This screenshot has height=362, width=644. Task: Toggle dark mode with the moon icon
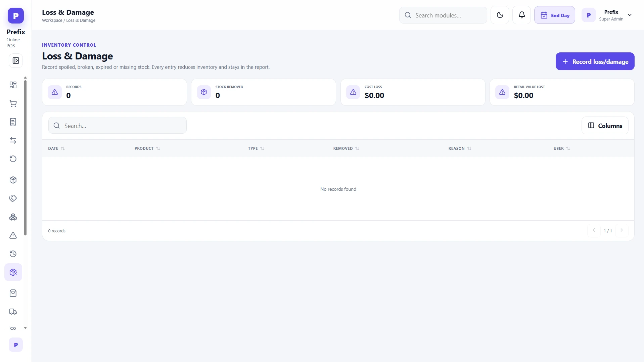tap(500, 15)
